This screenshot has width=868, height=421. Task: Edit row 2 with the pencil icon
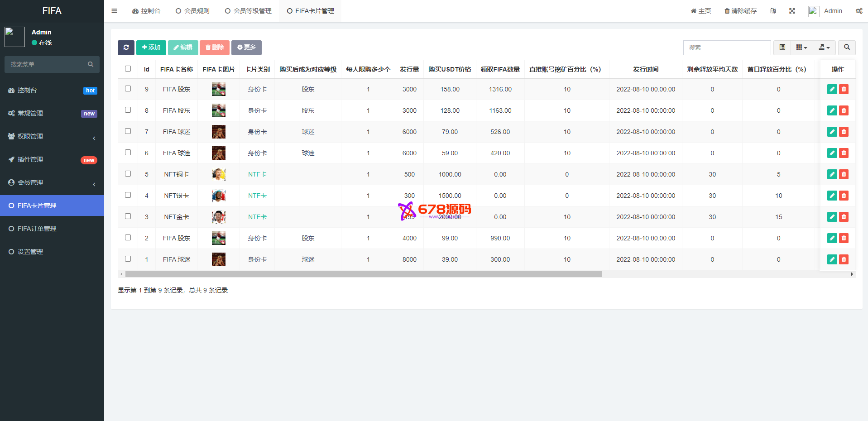[832, 238]
